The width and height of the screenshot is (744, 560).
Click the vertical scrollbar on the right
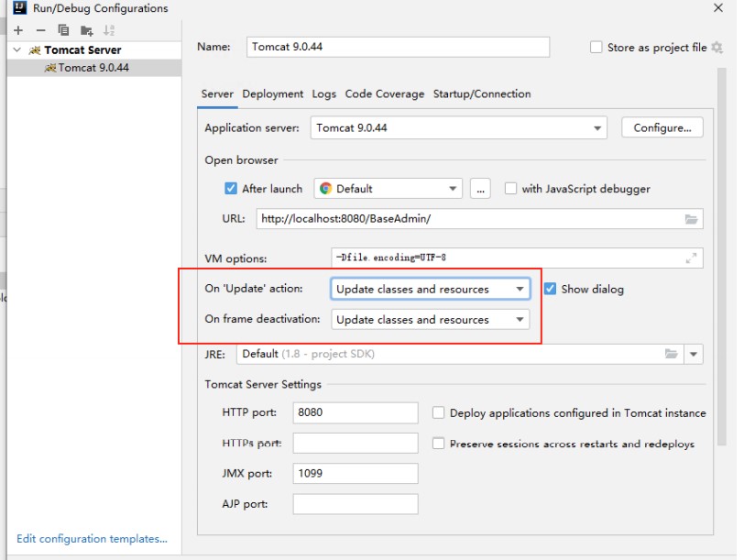pos(722,257)
